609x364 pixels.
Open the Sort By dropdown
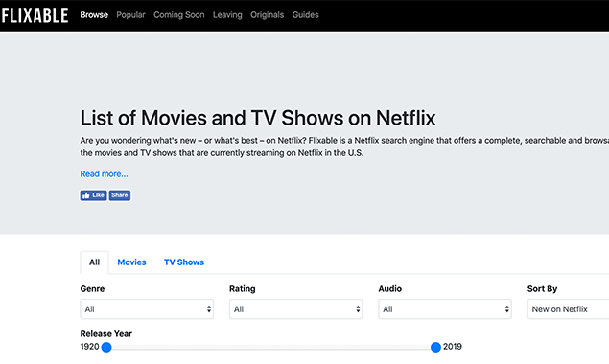point(568,308)
